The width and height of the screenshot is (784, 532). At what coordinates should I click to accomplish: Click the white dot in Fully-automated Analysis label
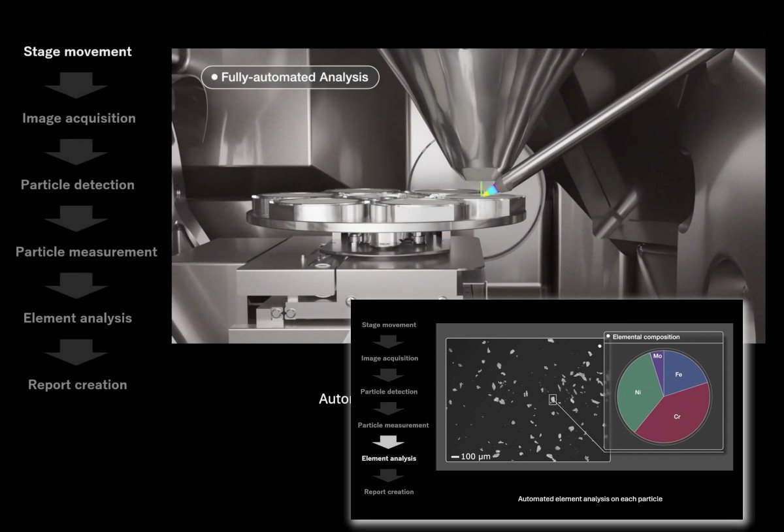pos(214,77)
